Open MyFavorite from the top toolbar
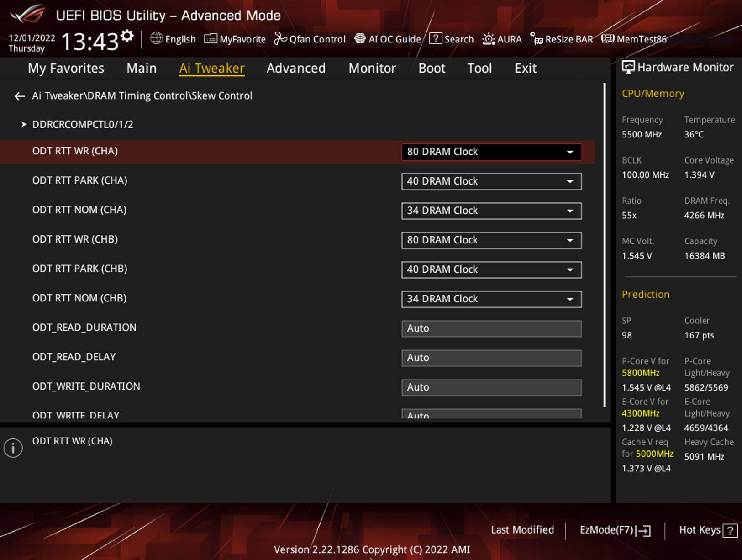 [236, 39]
